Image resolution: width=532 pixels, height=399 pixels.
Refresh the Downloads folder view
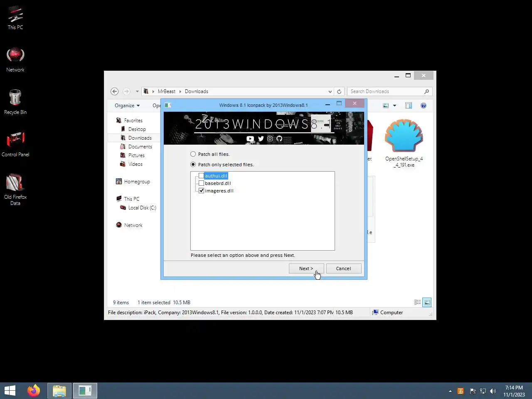pyautogui.click(x=339, y=91)
